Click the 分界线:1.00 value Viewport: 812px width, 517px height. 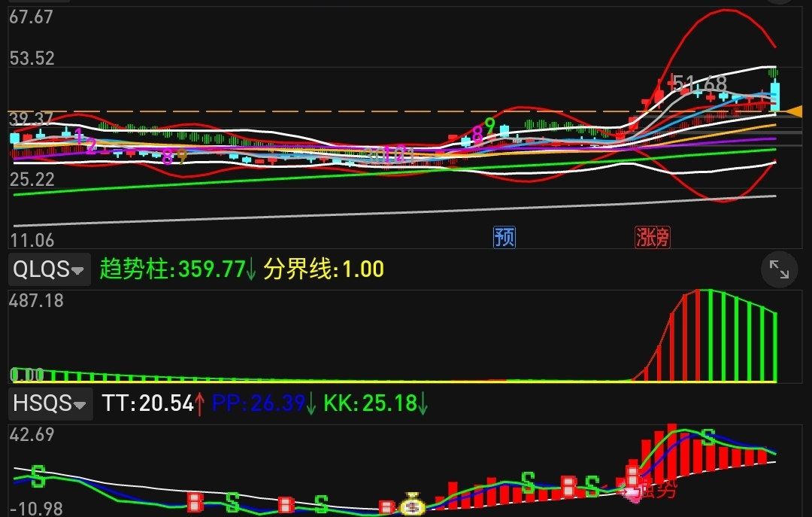tap(323, 269)
